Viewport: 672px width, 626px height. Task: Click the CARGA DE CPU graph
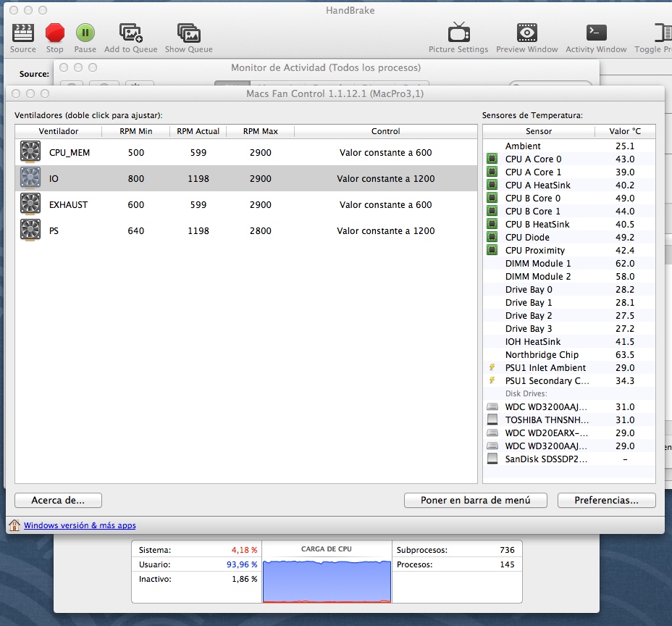327,581
